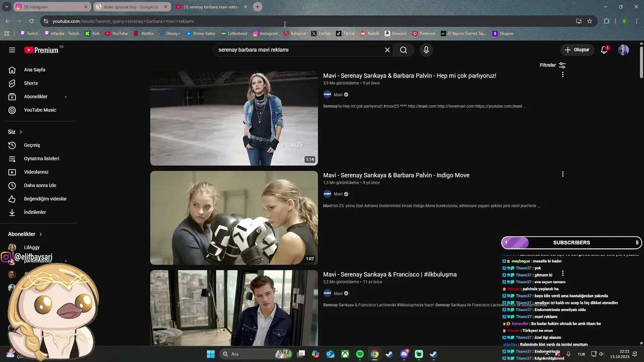
Task: Go to the YouTube Premium logo homepage
Action: pos(41,50)
